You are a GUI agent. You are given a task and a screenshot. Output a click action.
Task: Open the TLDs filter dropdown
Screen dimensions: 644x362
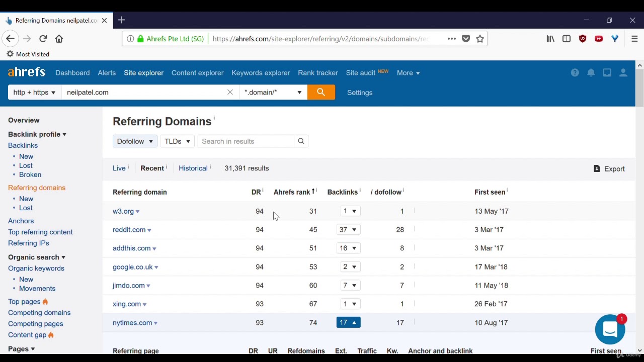[x=177, y=141]
